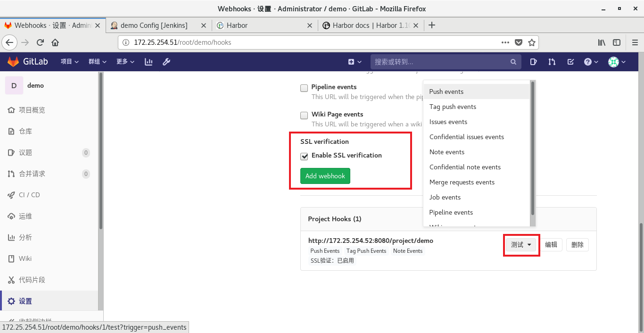Expand the 项目 navbar dropdown
This screenshot has width=644, height=333.
click(x=69, y=62)
